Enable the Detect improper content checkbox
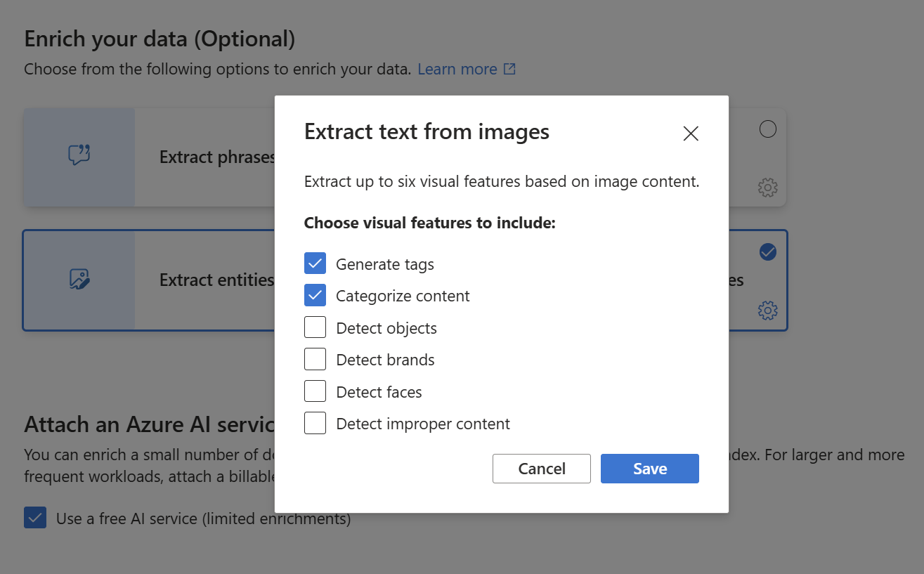Viewport: 924px width, 574px height. click(315, 424)
